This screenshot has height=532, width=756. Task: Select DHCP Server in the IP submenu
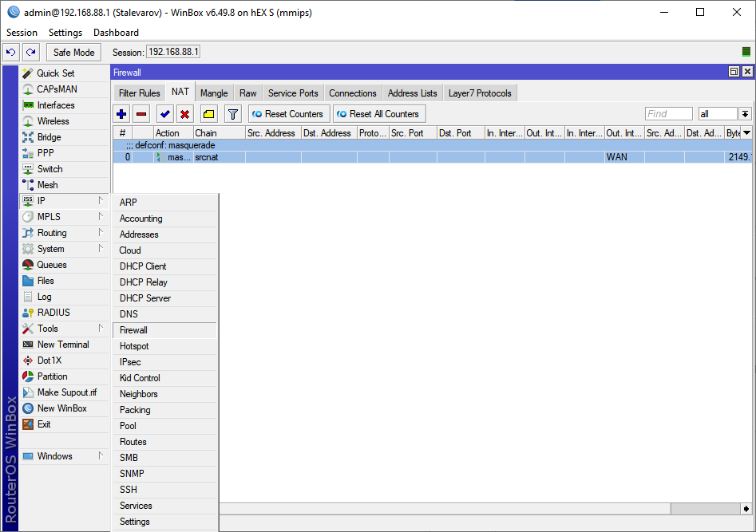click(145, 298)
